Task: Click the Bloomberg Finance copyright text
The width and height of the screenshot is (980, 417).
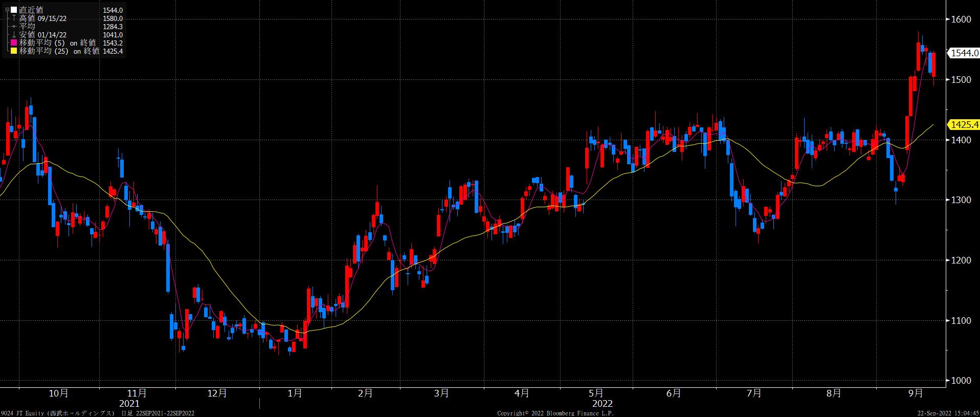Action: tap(555, 413)
